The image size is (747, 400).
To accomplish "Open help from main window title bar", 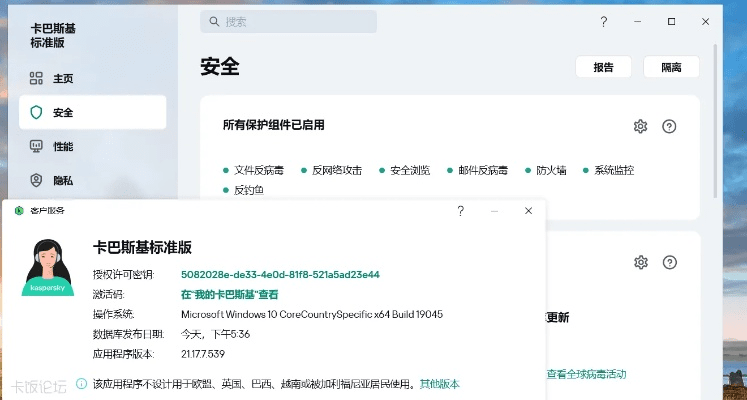I will pos(604,21).
